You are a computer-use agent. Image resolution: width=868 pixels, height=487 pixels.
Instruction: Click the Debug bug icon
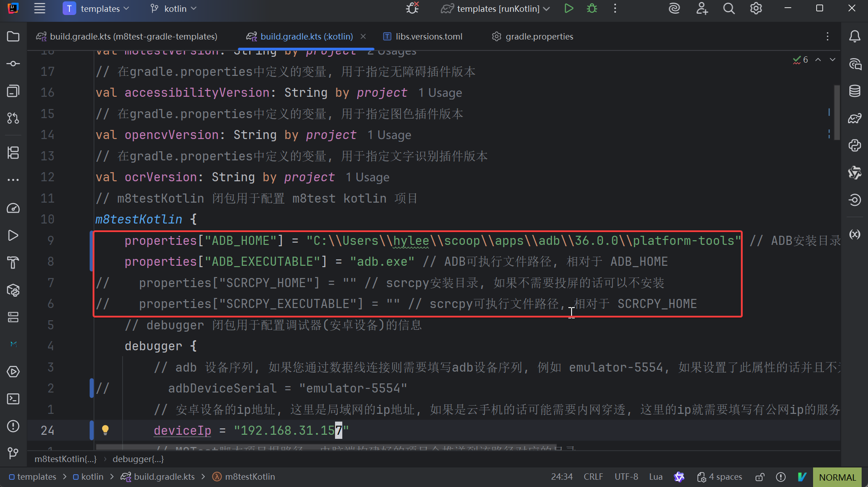click(x=592, y=9)
